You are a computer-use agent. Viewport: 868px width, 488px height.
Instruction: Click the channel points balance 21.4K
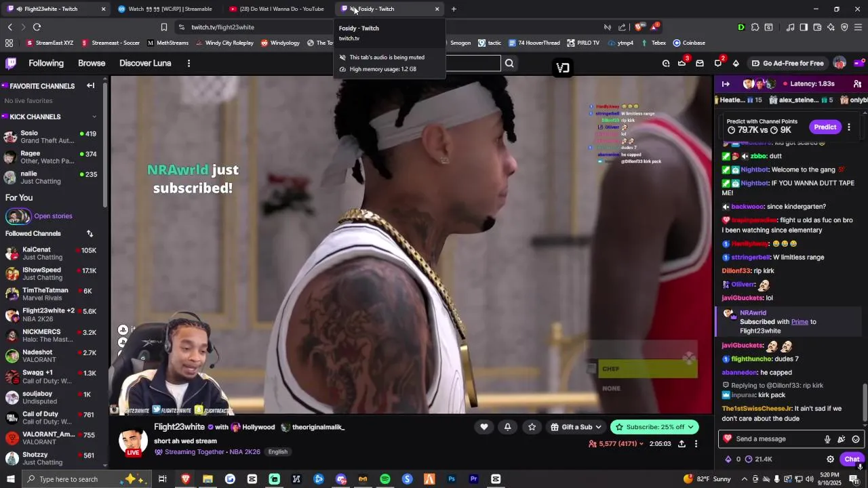click(x=759, y=459)
